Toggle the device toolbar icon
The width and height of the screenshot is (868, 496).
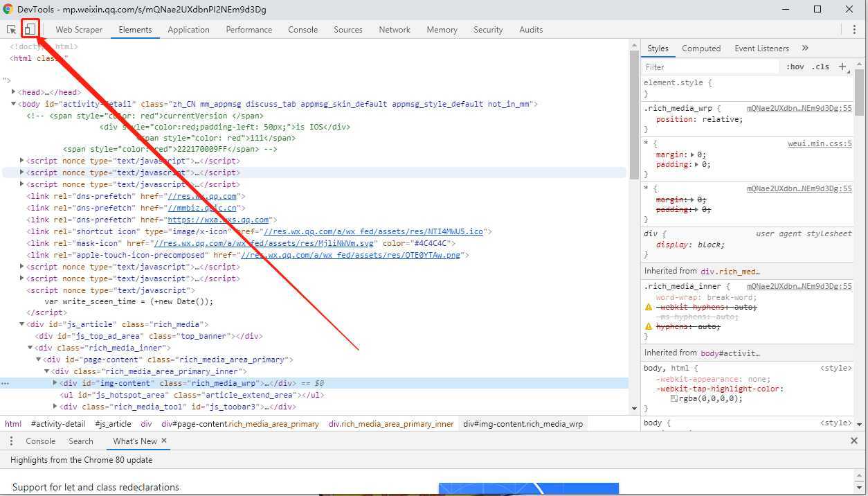pos(30,29)
